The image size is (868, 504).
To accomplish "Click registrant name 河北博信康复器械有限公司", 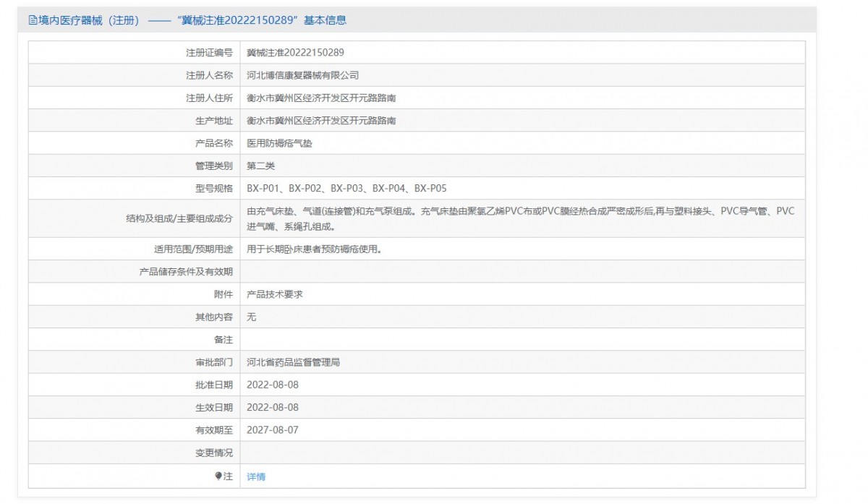I will [302, 75].
